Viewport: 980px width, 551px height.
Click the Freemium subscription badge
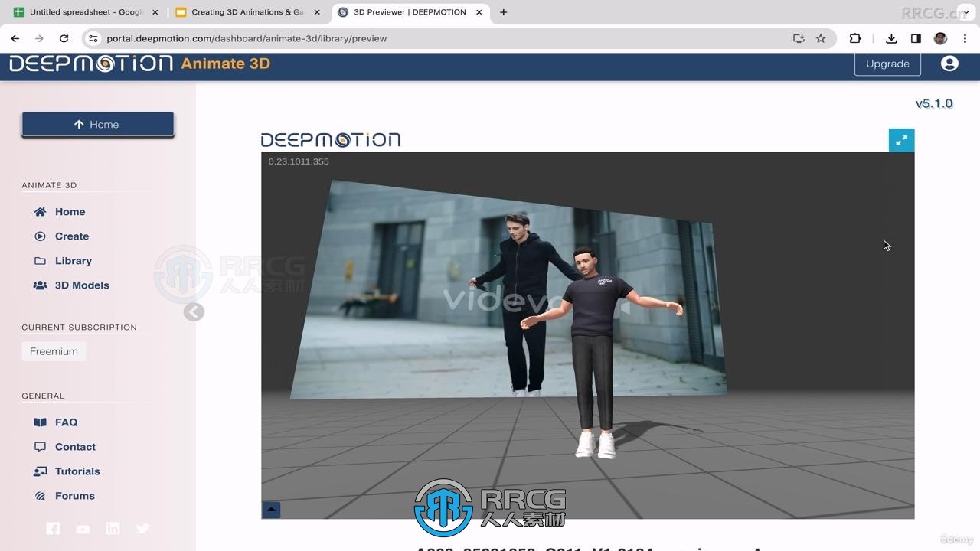tap(54, 351)
